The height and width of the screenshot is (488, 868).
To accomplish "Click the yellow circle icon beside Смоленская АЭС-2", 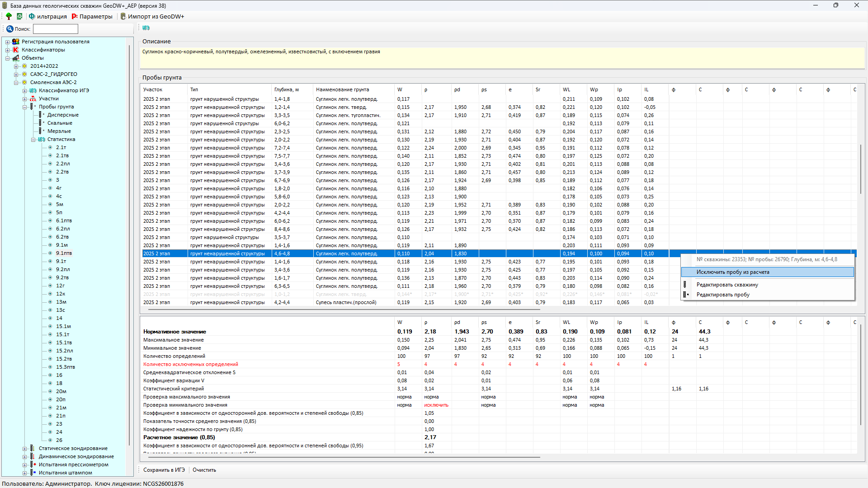I will (24, 82).
